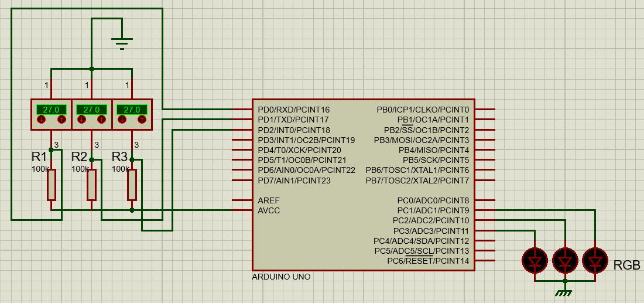Select the R1 resistor body
This screenshot has height=303, width=644.
(51, 185)
